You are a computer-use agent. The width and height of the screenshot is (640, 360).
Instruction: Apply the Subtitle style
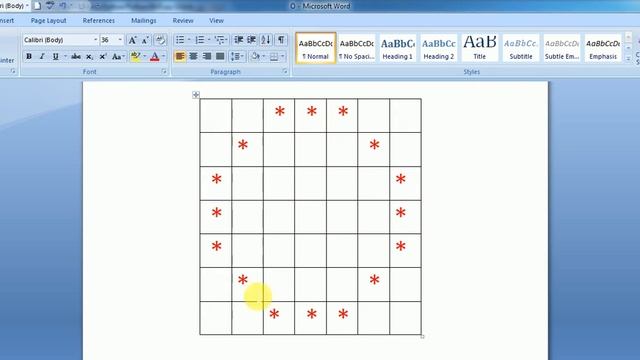coord(521,48)
